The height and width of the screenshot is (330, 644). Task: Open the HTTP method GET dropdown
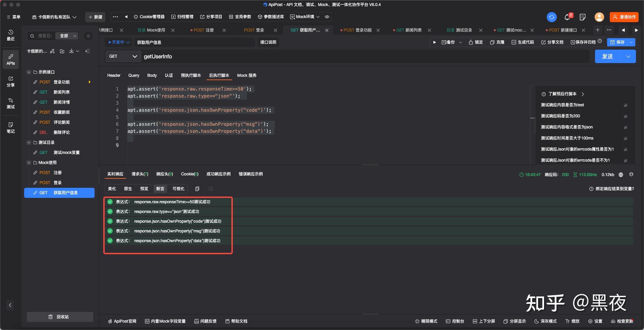point(123,56)
